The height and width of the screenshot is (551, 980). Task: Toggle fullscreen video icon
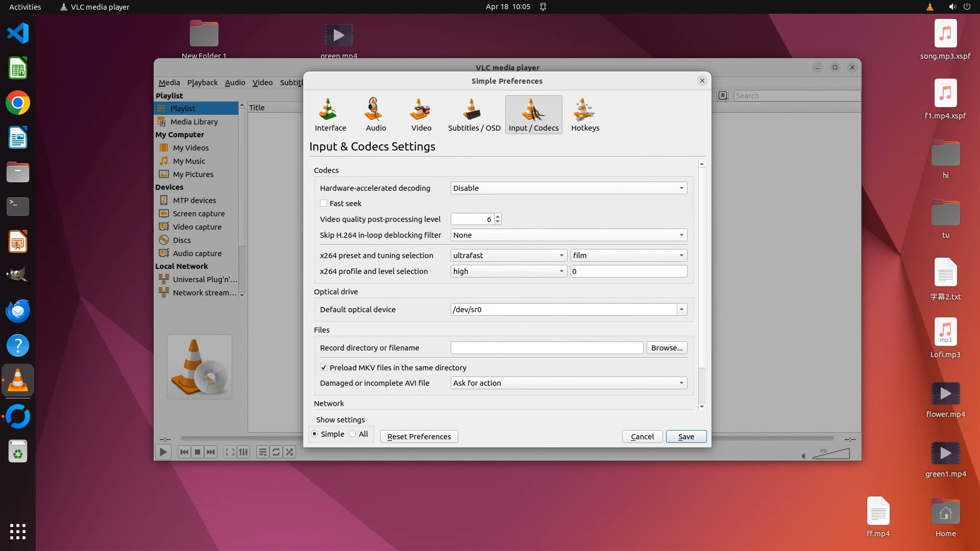(x=230, y=452)
